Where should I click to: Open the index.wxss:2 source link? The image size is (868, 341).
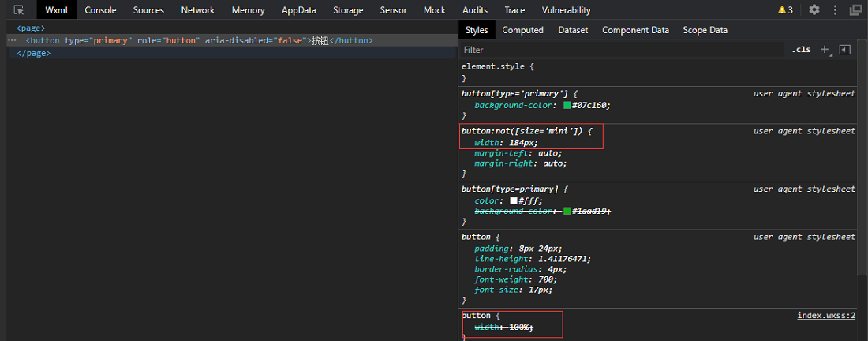pyautogui.click(x=826, y=316)
